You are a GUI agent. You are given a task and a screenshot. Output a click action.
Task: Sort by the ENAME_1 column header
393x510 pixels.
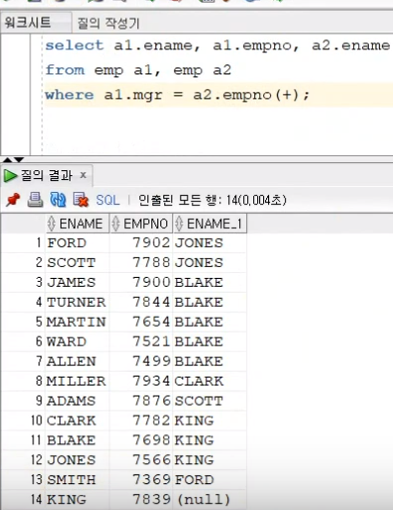point(210,224)
